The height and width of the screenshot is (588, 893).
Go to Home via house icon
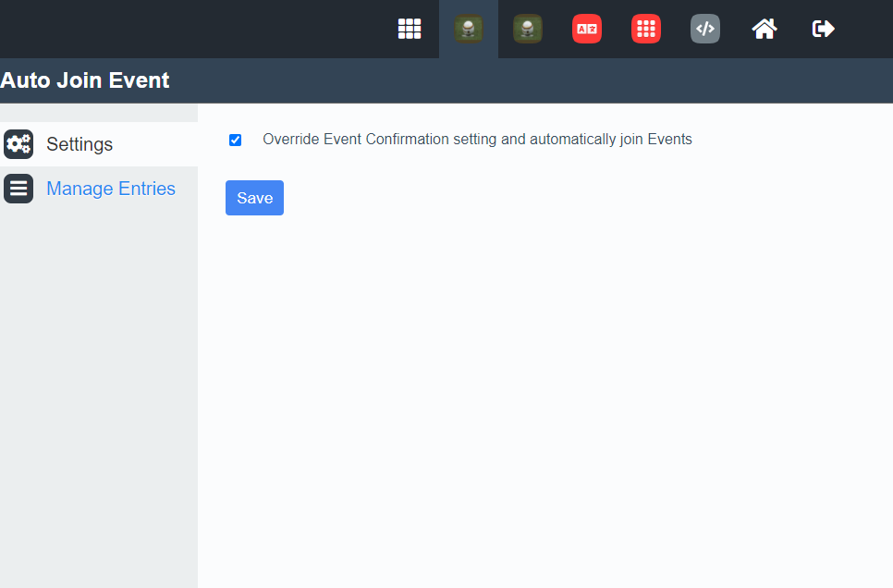tap(765, 29)
